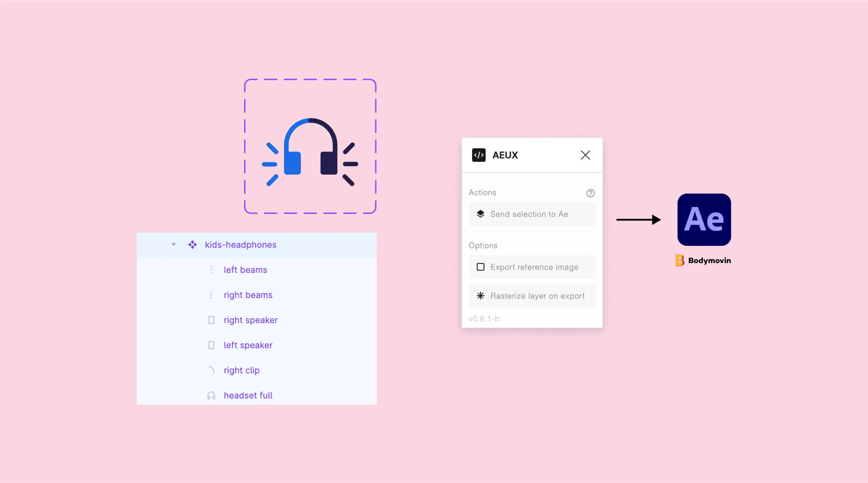Open the AEUX help question mark
Screen dimensions: 868x483
tap(590, 193)
